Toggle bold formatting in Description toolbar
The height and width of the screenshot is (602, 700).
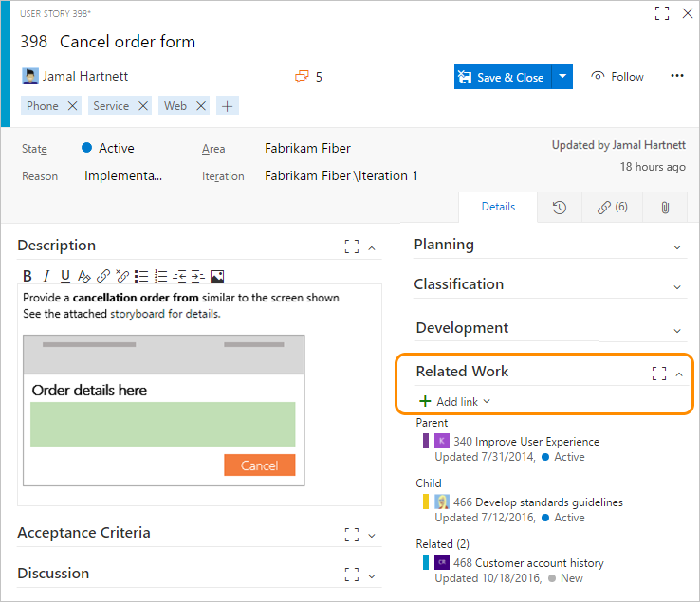click(28, 276)
